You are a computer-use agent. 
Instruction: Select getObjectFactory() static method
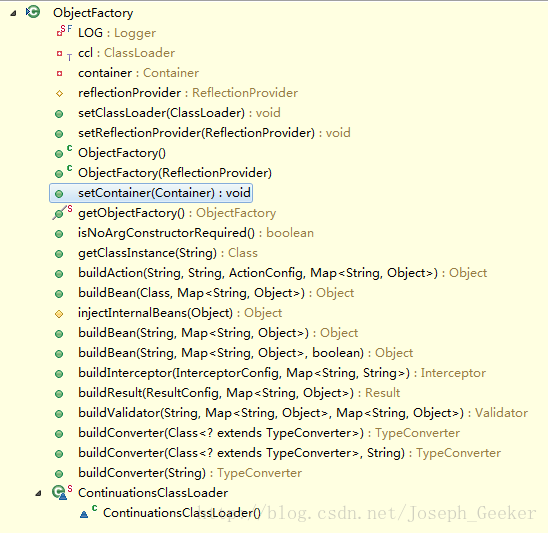click(177, 213)
